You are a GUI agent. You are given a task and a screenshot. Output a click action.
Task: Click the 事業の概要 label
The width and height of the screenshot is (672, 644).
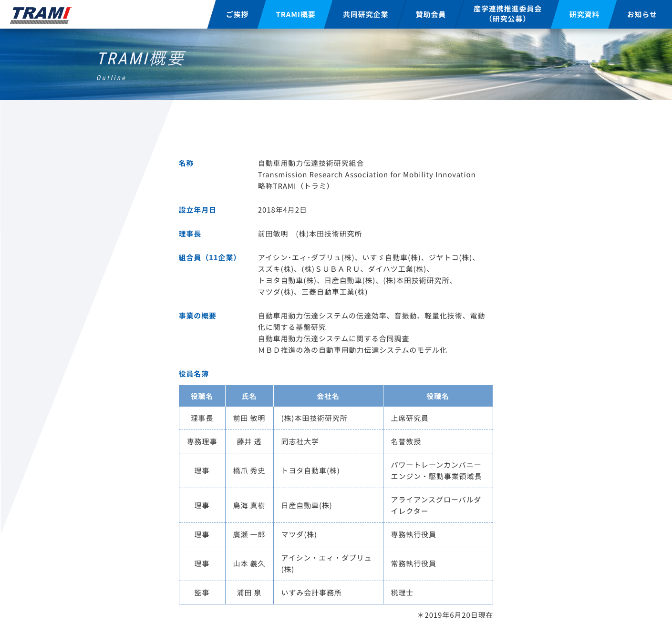[197, 316]
